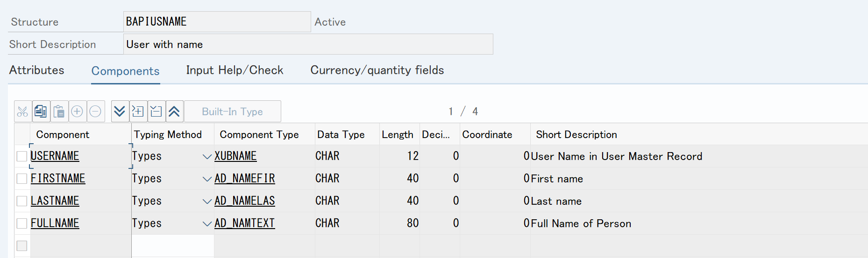Click the box-with-plus toolbar icon
This screenshot has height=258, width=868.
point(138,112)
